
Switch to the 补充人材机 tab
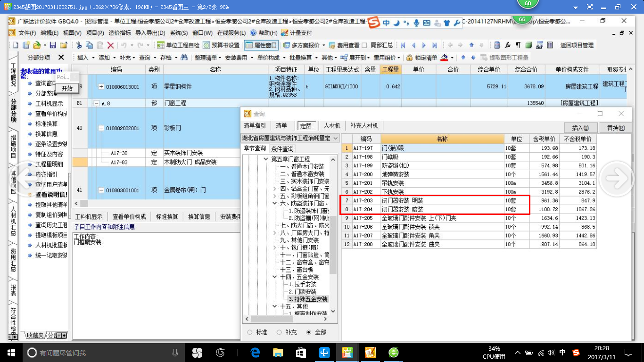point(364,126)
